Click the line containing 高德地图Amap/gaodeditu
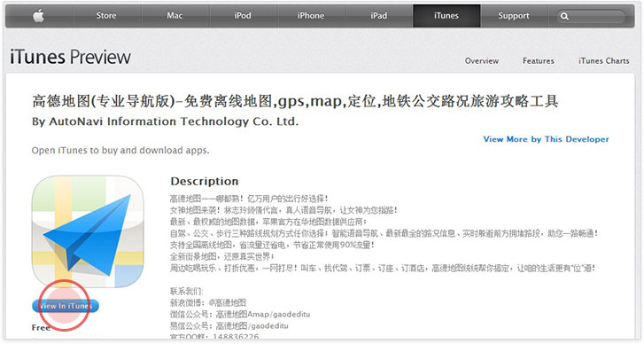644x344 pixels. [240, 315]
